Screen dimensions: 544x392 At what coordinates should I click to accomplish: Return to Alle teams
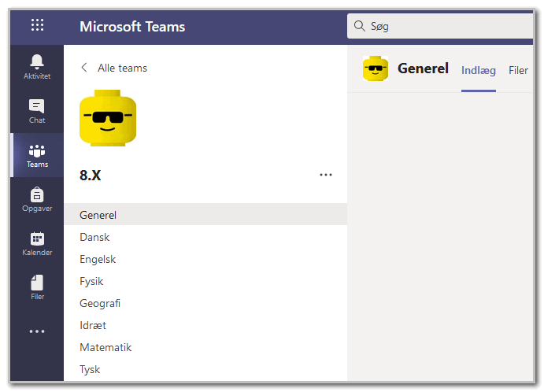[122, 68]
